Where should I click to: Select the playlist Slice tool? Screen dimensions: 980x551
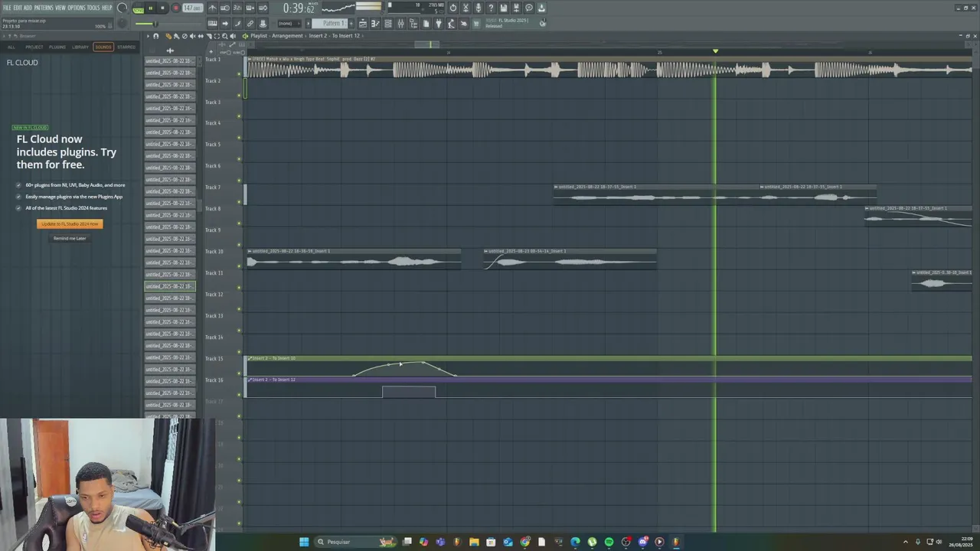tap(208, 36)
